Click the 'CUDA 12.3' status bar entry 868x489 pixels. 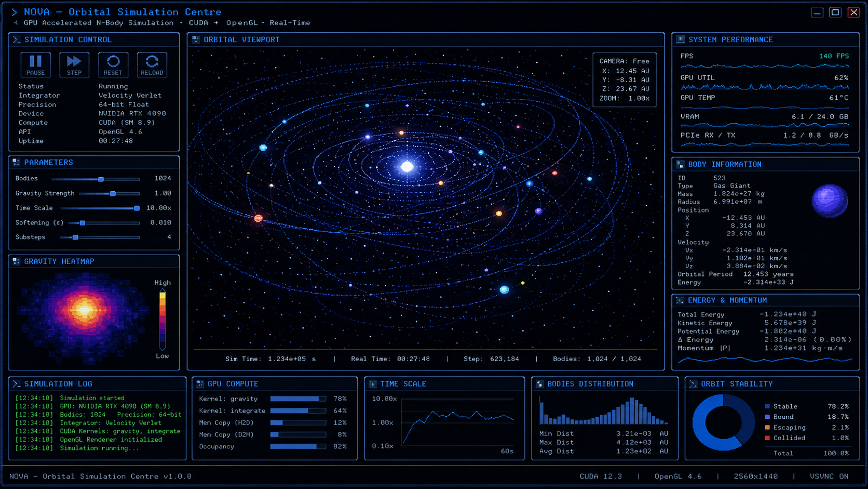click(x=601, y=476)
